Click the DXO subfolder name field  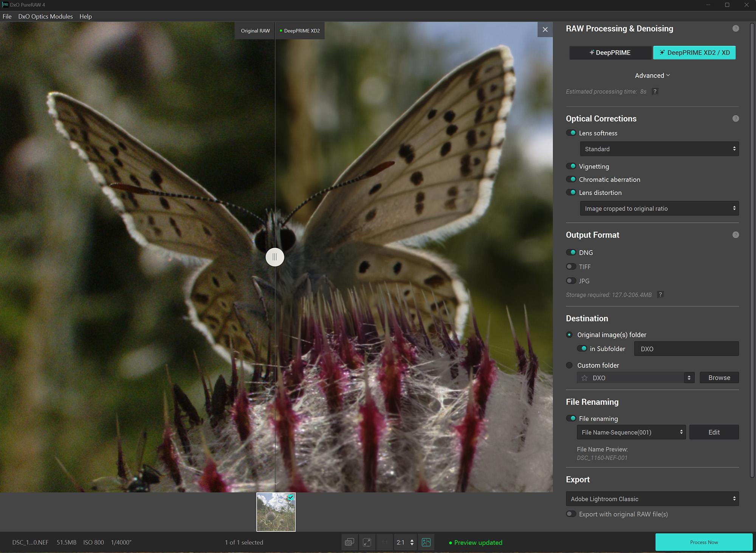coord(686,349)
